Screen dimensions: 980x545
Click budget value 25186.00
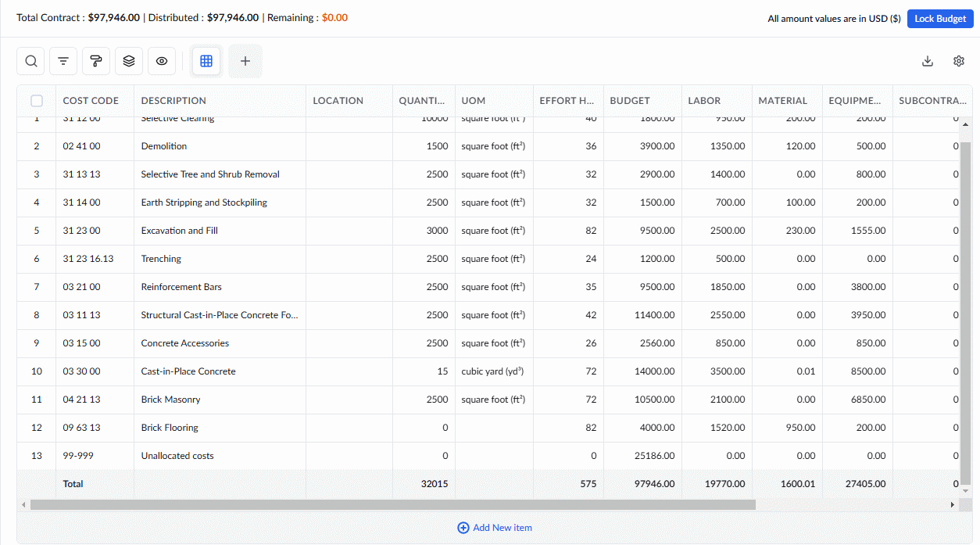click(x=642, y=456)
